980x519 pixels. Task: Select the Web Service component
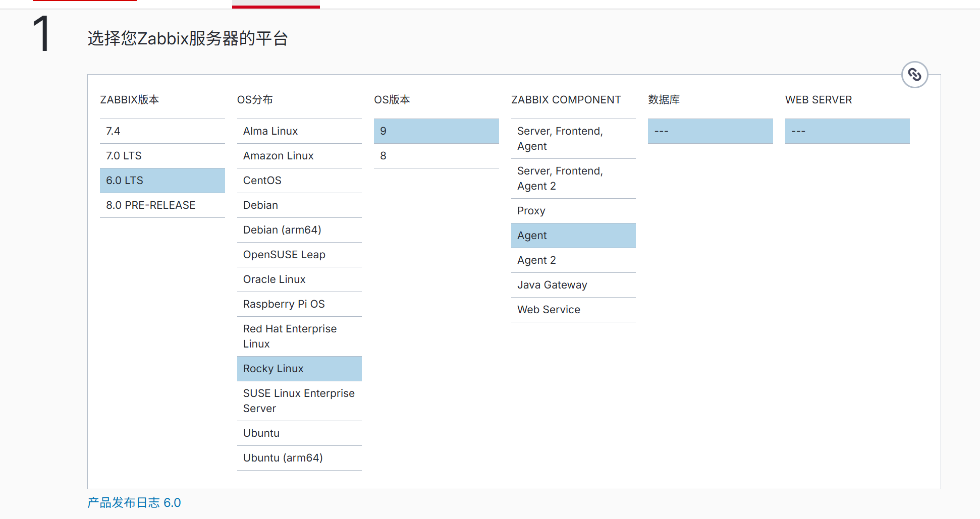tap(573, 310)
